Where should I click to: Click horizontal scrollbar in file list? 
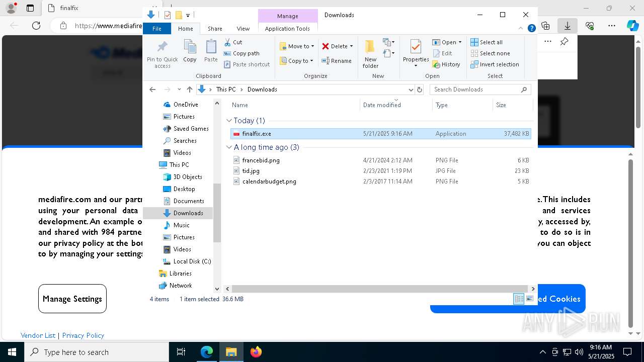point(380,289)
